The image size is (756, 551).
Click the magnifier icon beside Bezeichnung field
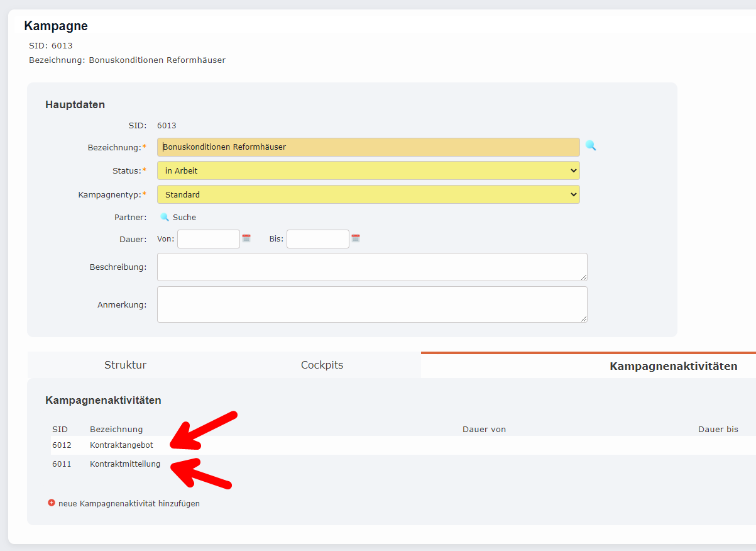[591, 146]
